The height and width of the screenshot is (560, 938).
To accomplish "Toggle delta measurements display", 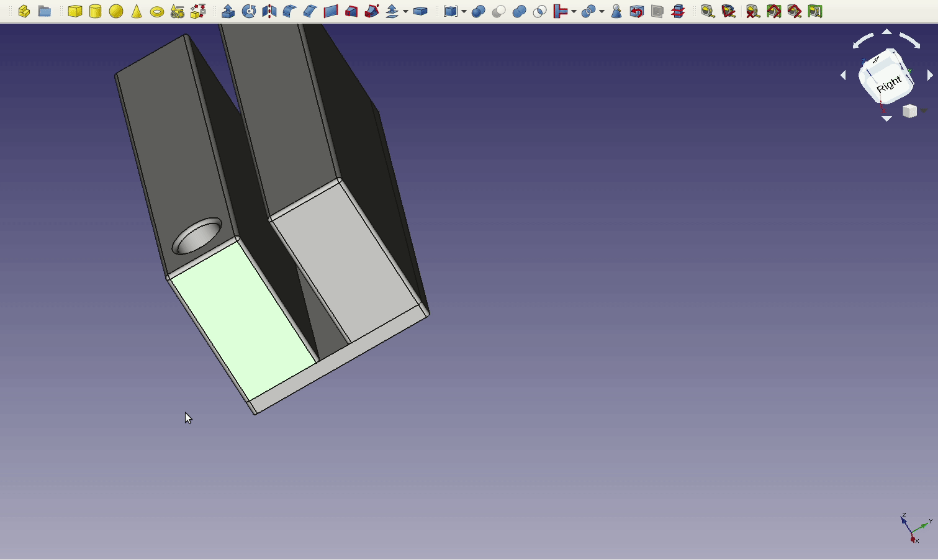I will pyautogui.click(x=815, y=11).
